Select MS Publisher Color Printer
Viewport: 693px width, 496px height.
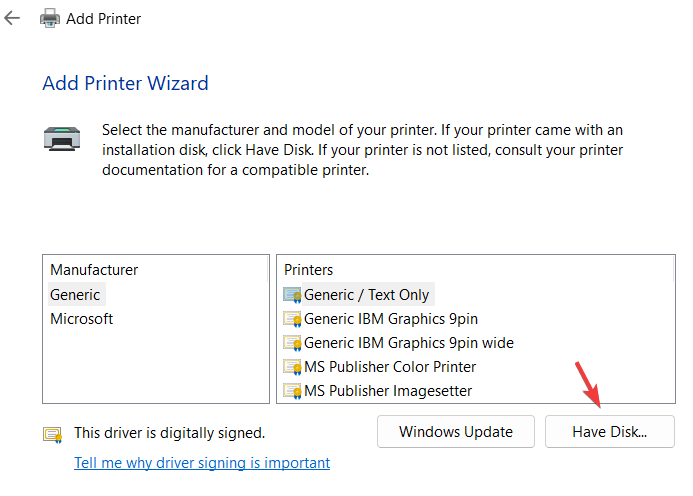pyautogui.click(x=390, y=366)
